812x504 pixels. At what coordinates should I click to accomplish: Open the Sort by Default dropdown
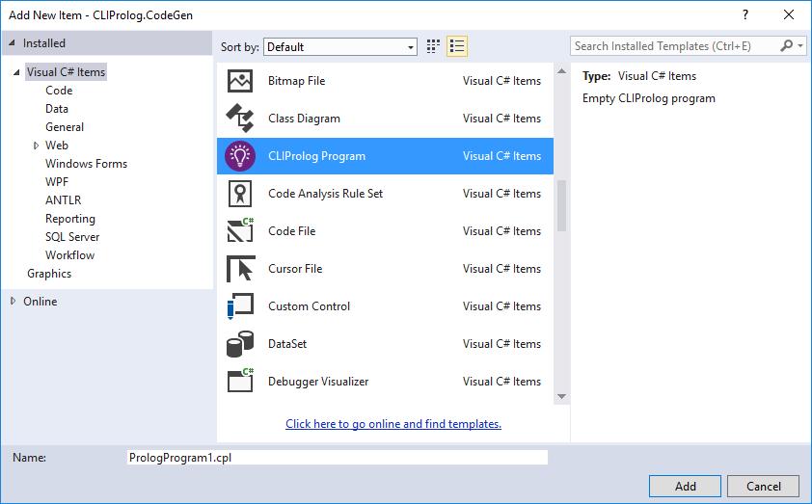(340, 47)
